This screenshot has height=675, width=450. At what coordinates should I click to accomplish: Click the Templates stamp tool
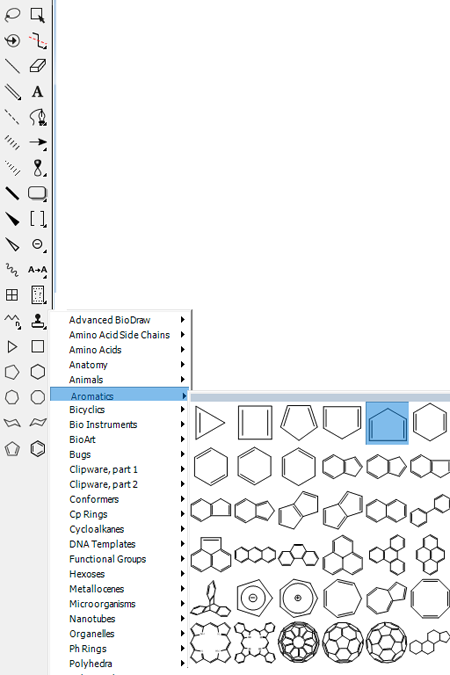click(38, 321)
